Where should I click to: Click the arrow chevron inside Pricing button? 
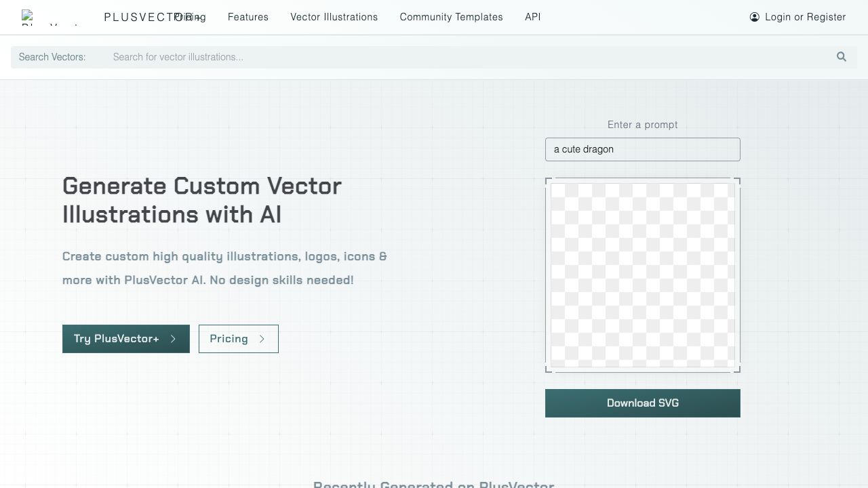262,339
